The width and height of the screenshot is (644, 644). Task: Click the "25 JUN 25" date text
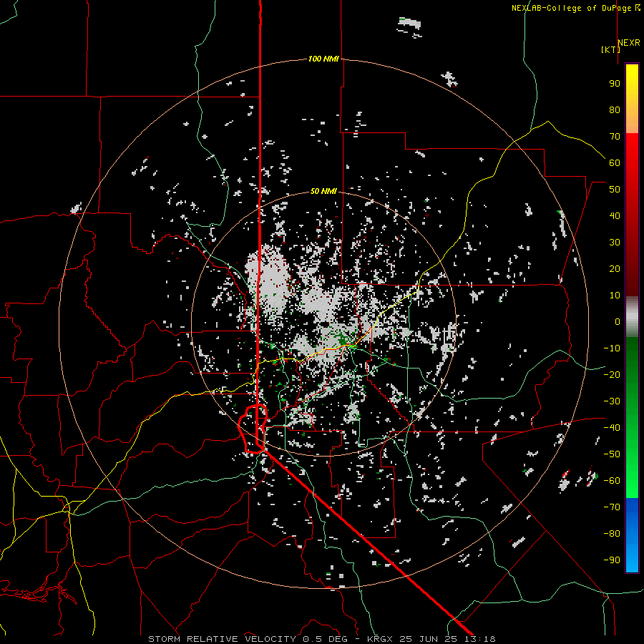point(429,639)
